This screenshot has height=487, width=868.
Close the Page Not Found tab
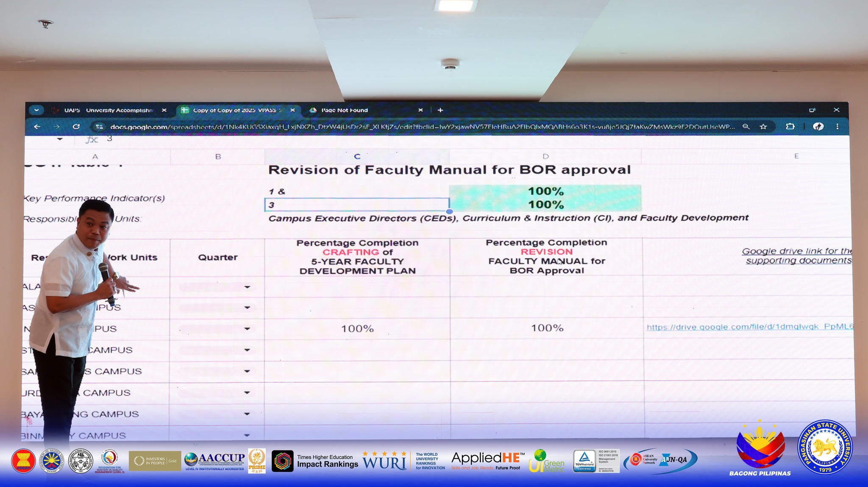coord(420,110)
